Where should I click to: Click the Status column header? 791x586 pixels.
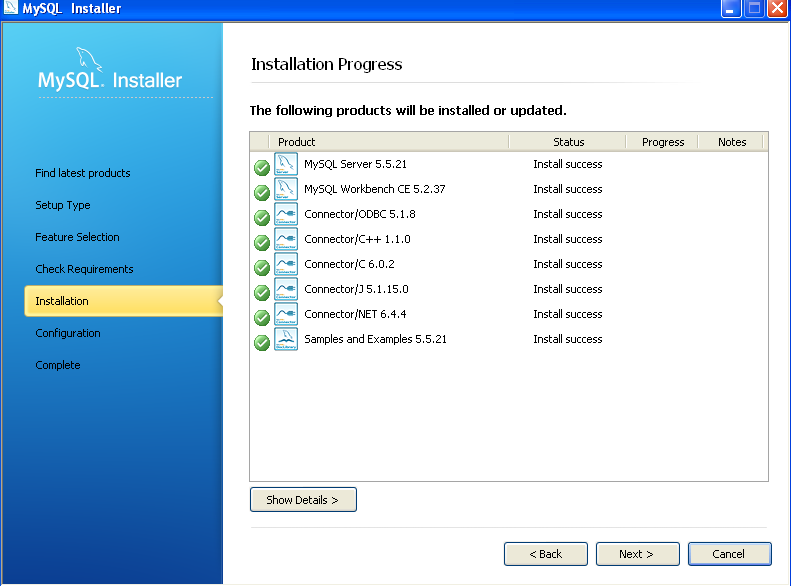[568, 142]
